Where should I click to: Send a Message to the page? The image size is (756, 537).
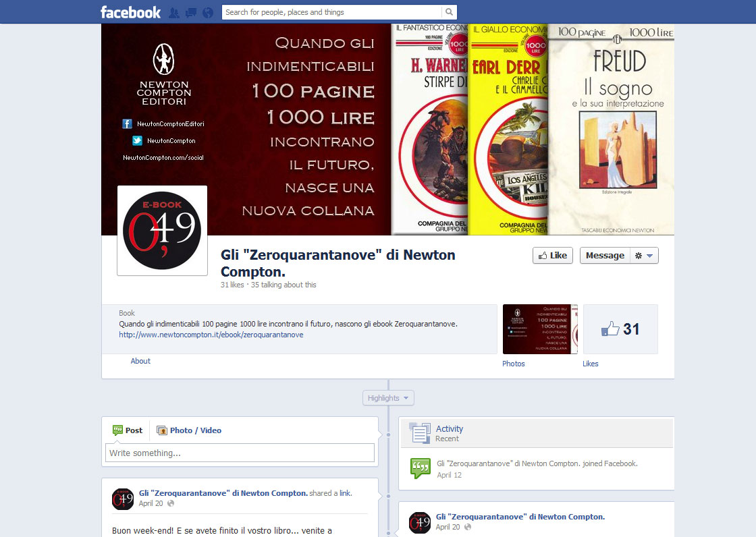click(605, 256)
